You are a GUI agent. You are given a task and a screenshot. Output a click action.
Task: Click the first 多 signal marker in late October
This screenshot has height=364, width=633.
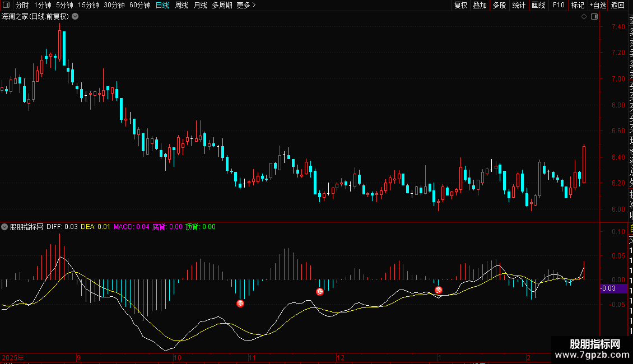[240, 304]
